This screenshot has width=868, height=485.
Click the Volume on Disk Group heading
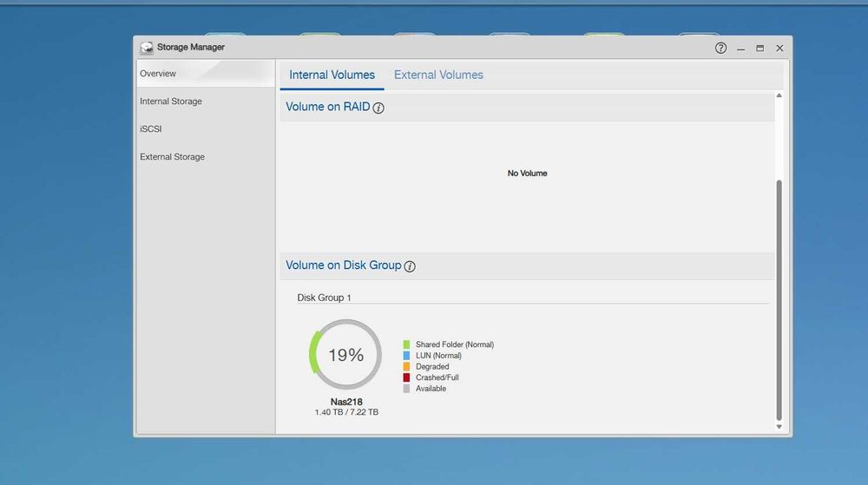coord(343,265)
